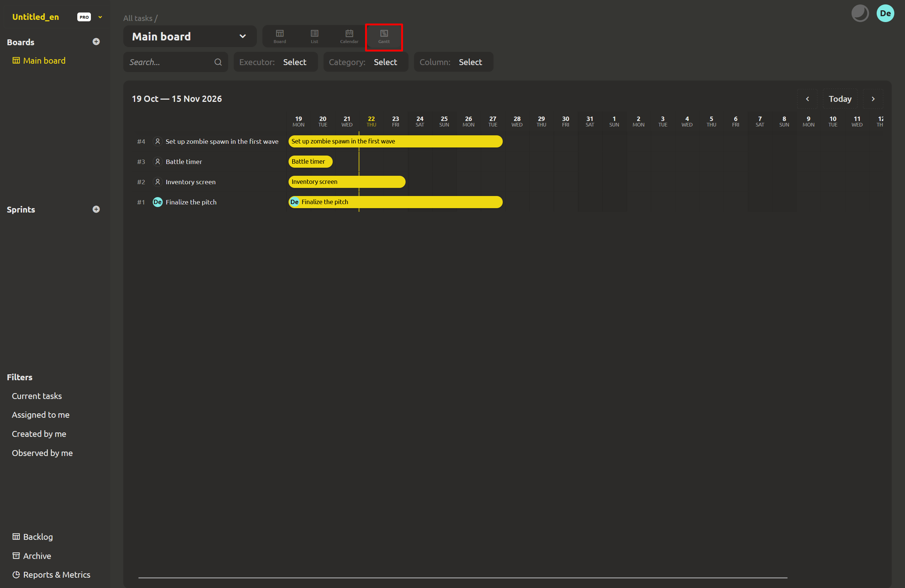Expand the Main board selector dropdown
The image size is (905, 588).
[x=190, y=36]
